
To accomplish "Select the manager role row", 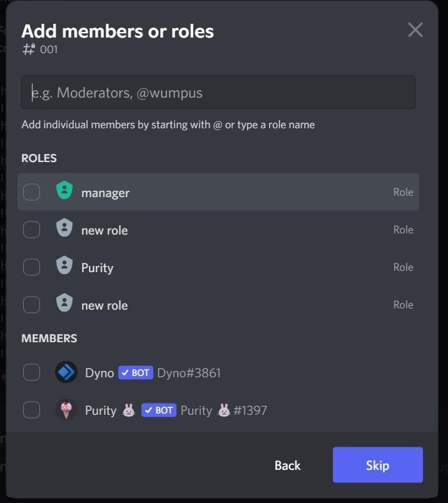I will (218, 192).
